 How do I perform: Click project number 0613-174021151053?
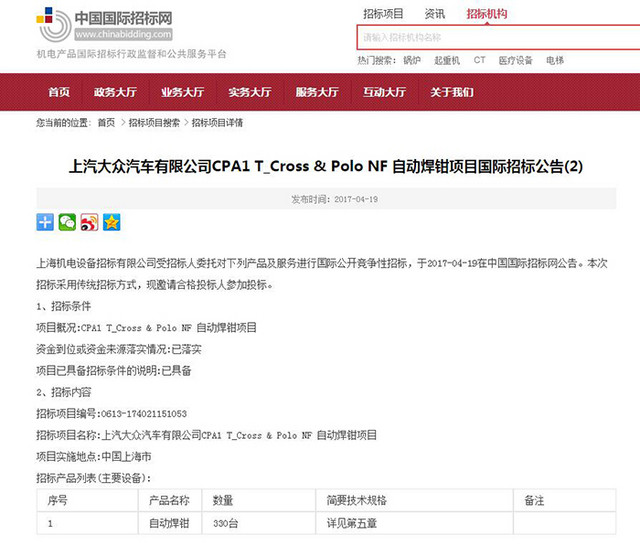(144, 414)
